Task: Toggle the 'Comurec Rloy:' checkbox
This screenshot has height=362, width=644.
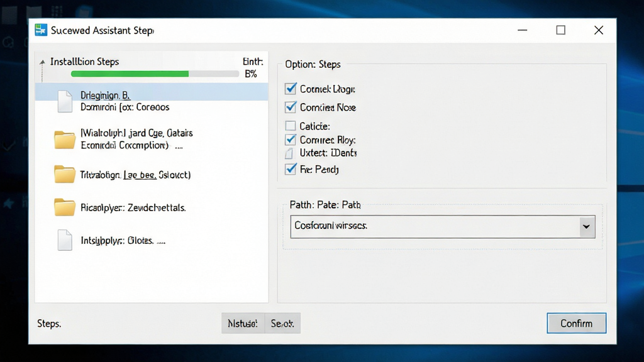Action: 291,140
